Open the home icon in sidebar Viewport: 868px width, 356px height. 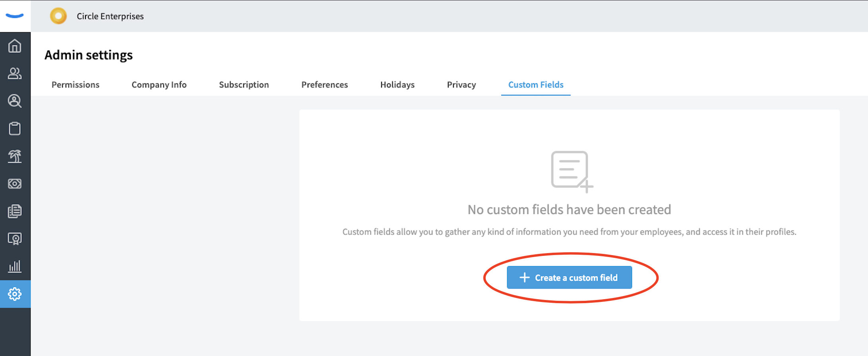[15, 46]
